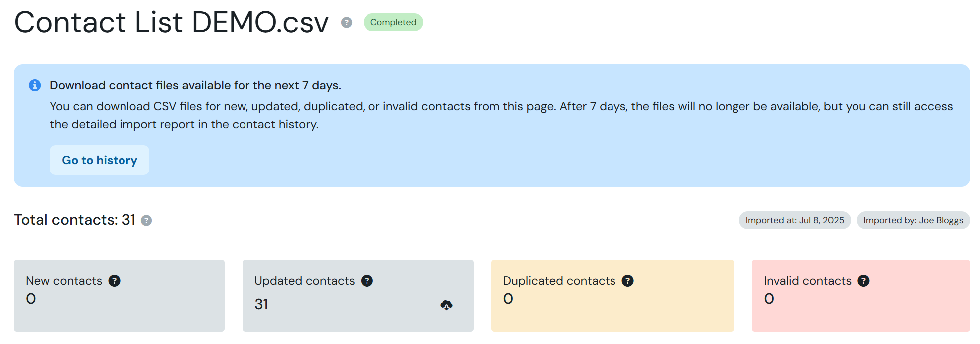The height and width of the screenshot is (344, 980).
Task: Click the 31 count on Updated contacts
Action: (x=261, y=304)
